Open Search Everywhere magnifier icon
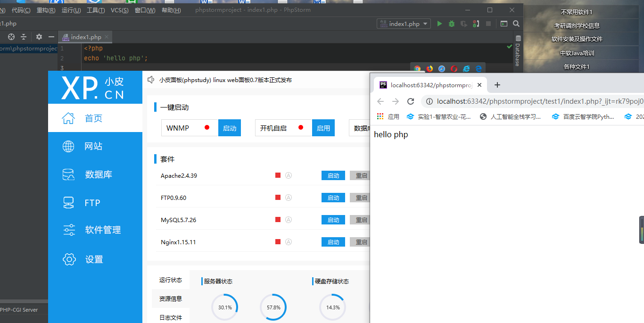This screenshot has width=644, height=323. [x=516, y=24]
